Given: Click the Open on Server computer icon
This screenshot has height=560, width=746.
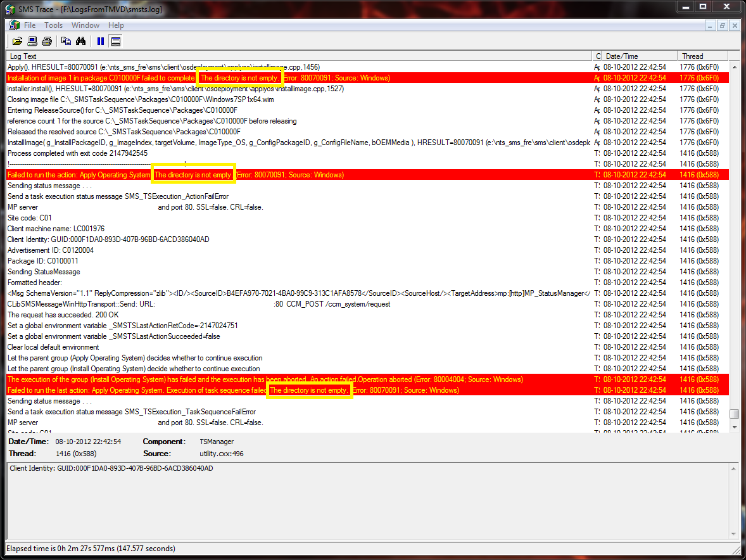Looking at the screenshot, I should (x=32, y=41).
